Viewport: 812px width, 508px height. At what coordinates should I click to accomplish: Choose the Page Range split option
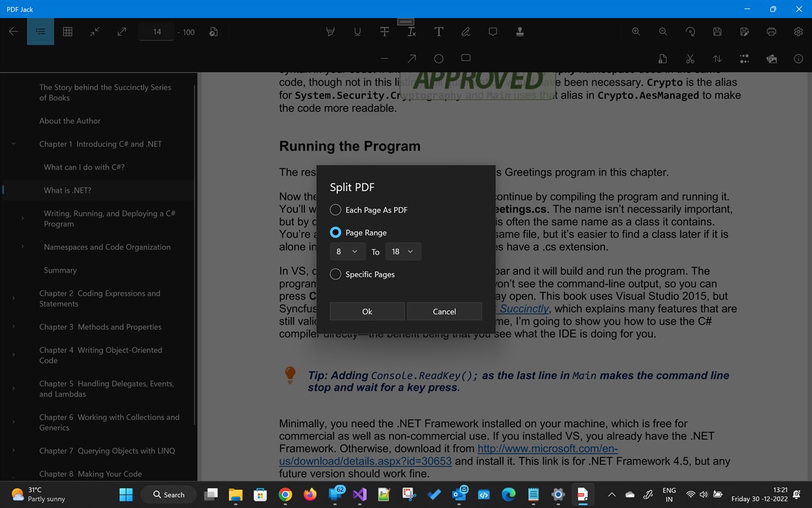335,232
